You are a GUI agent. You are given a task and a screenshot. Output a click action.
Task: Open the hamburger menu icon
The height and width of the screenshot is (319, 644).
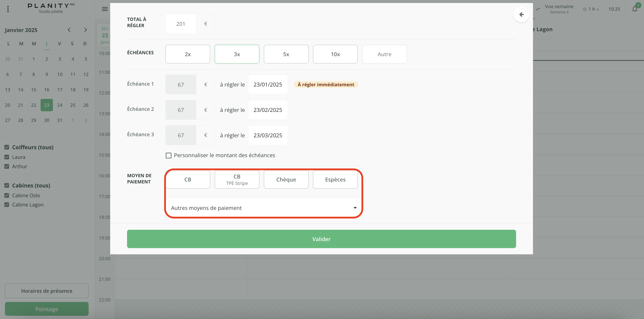pos(105,9)
